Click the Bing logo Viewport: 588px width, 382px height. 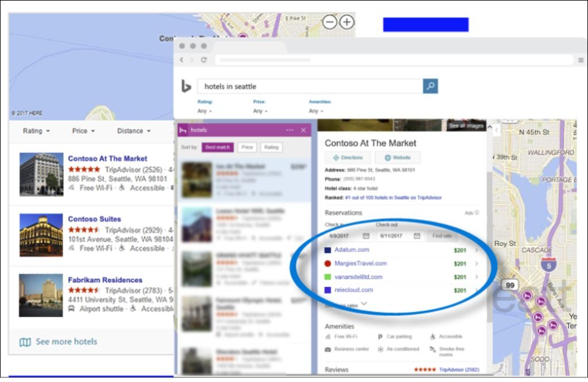pyautogui.click(x=187, y=86)
